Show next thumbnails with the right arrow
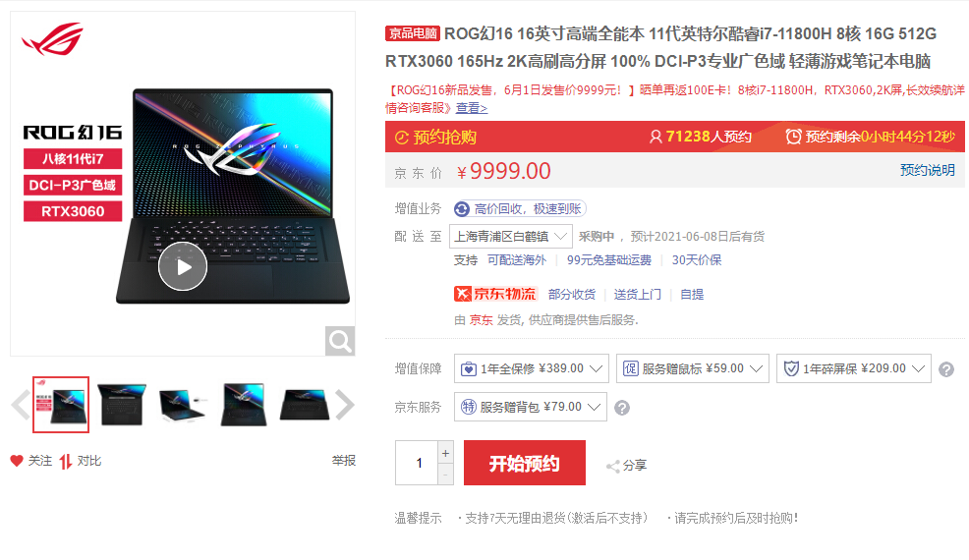969x560 pixels. [345, 405]
